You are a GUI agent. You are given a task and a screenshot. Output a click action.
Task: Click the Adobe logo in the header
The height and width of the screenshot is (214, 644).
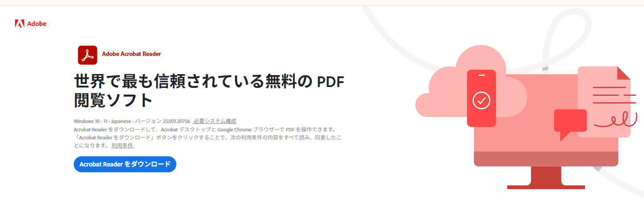30,24
